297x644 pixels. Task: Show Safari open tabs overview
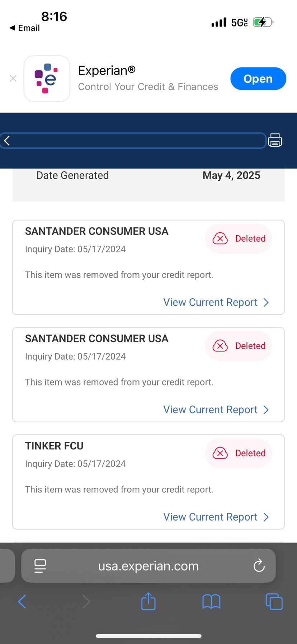pyautogui.click(x=274, y=601)
